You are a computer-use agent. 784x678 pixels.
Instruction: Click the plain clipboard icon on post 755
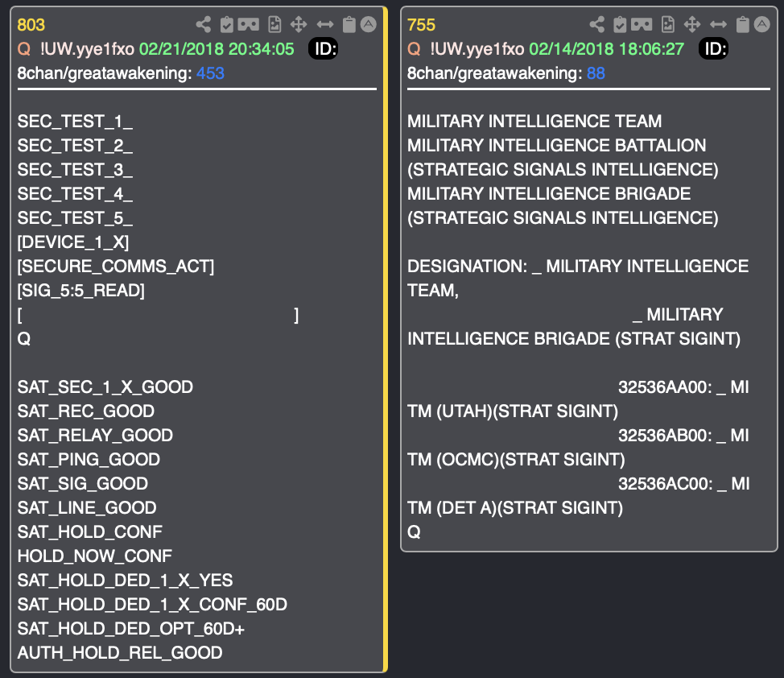coord(743,24)
